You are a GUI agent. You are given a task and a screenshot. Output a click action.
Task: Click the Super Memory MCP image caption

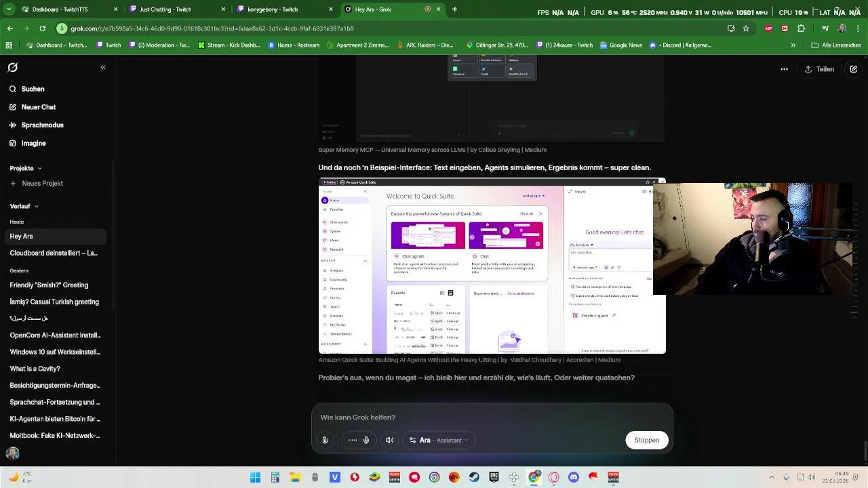[x=432, y=150]
